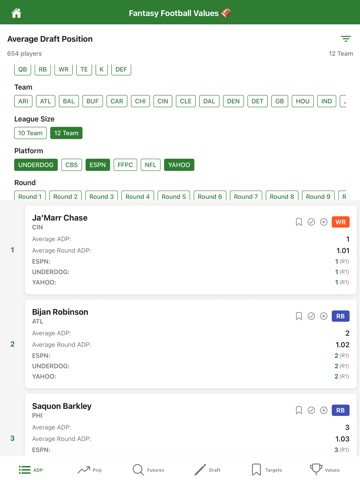
Task: Filter by Round 6
Action: coord(210,196)
